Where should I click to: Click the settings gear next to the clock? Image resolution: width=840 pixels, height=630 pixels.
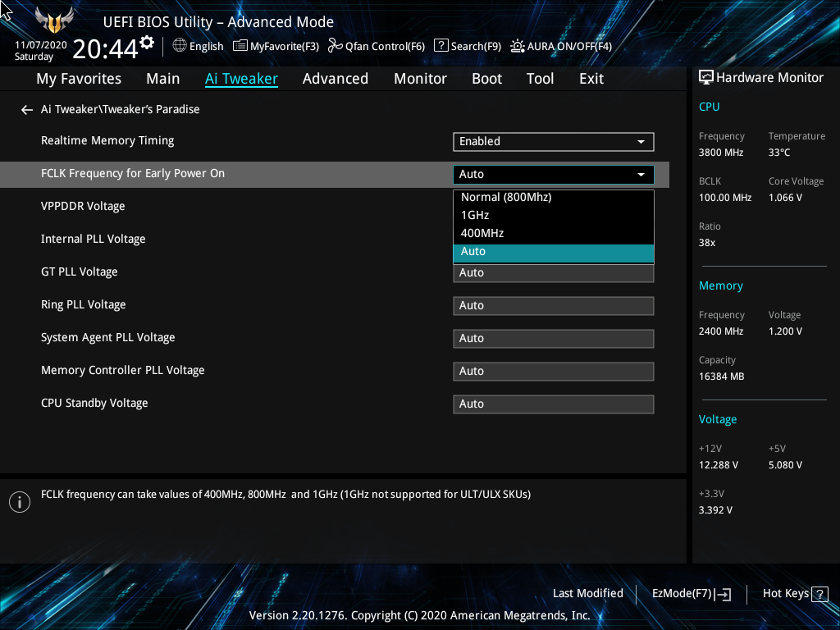coord(147,43)
